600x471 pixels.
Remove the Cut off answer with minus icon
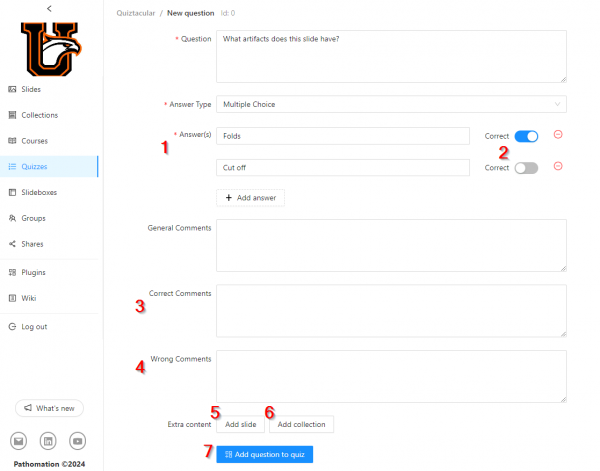[557, 167]
